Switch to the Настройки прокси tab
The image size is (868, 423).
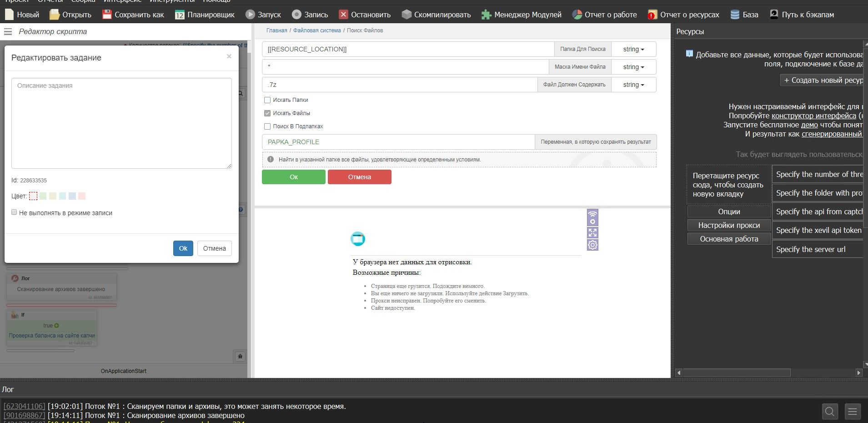[x=729, y=225]
